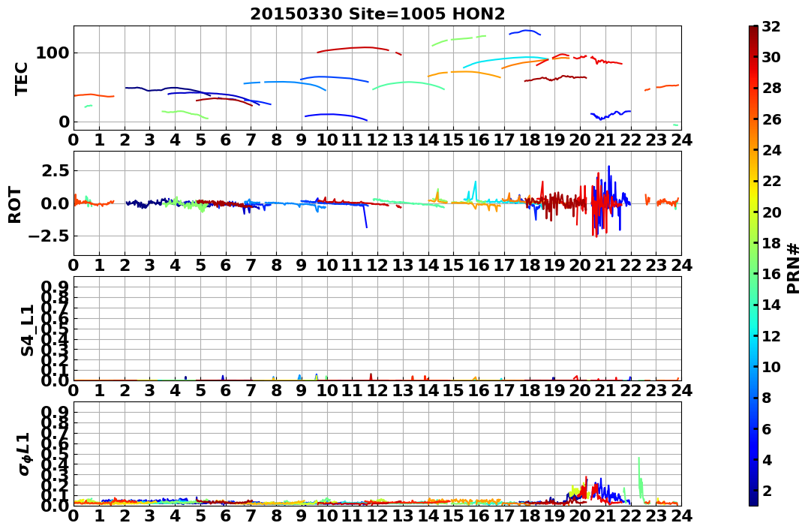Image resolution: width=808 pixels, height=532 pixels.
Task: Click the colorbar at PRN 24 orange
Action: [753, 150]
